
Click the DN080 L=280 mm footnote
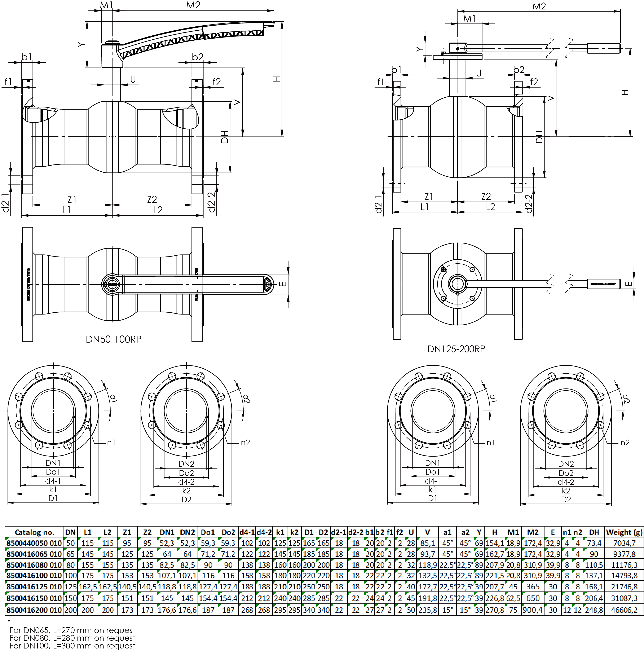click(x=72, y=638)
